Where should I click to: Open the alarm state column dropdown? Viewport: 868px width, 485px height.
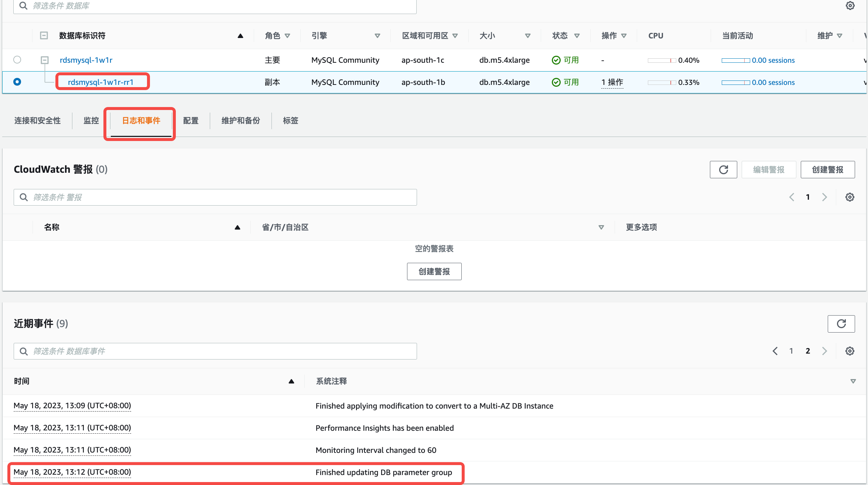click(601, 227)
